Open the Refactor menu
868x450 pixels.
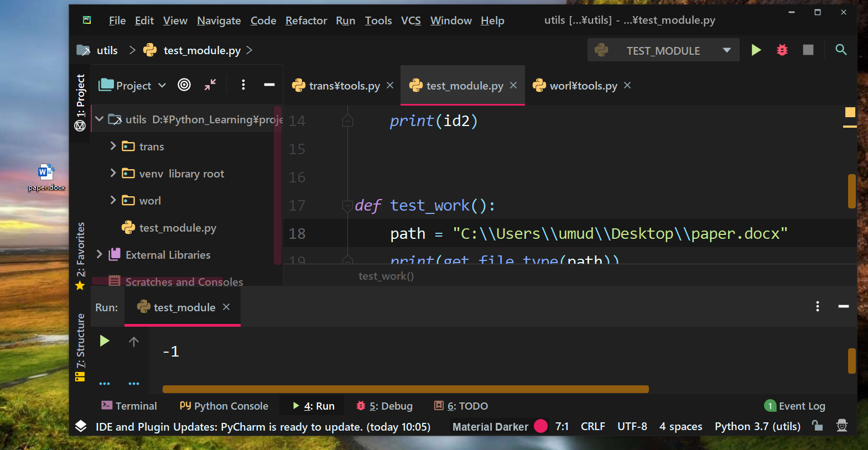[x=306, y=21]
